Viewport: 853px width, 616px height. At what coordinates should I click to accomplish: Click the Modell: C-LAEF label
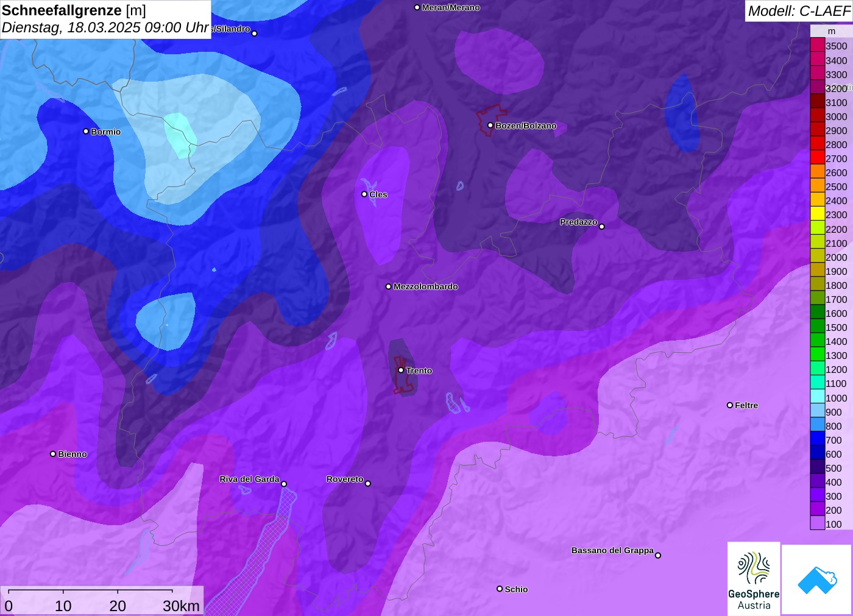coord(799,10)
